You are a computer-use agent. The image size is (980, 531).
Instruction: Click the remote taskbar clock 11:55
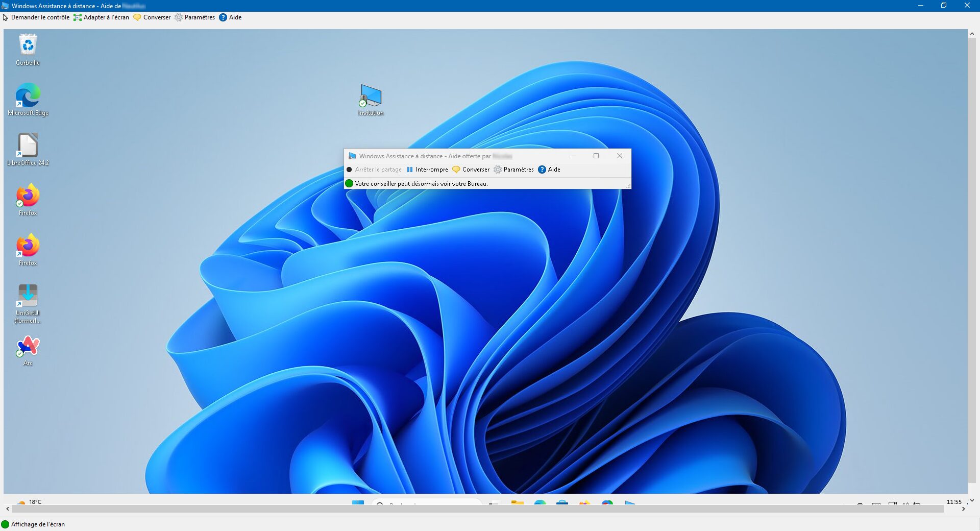click(x=954, y=501)
